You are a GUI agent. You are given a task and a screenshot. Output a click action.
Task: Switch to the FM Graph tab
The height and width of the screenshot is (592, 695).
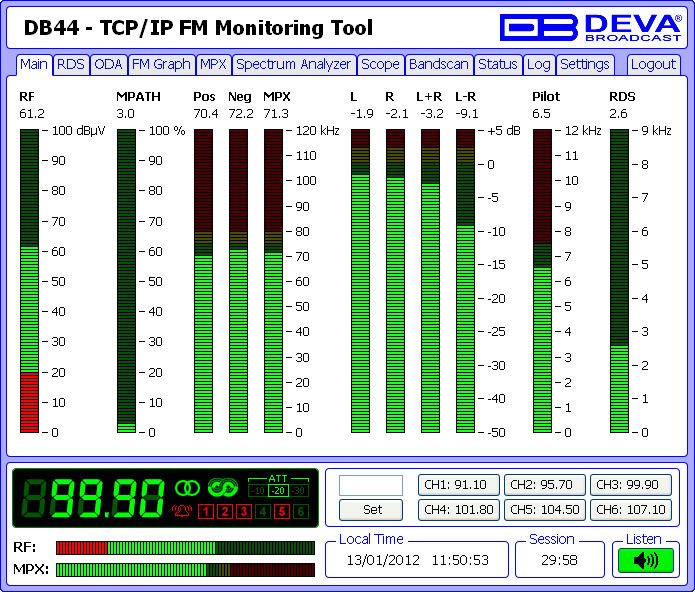click(160, 65)
